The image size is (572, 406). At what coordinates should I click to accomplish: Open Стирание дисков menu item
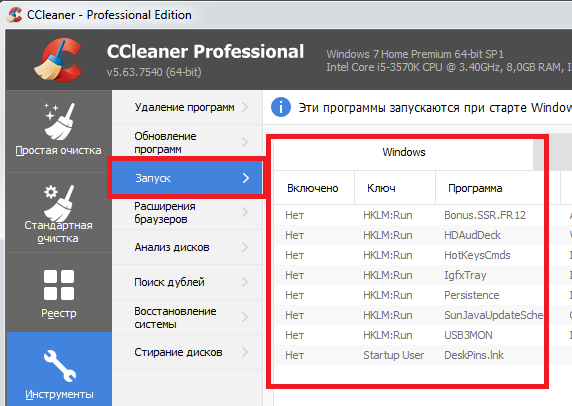(x=187, y=352)
